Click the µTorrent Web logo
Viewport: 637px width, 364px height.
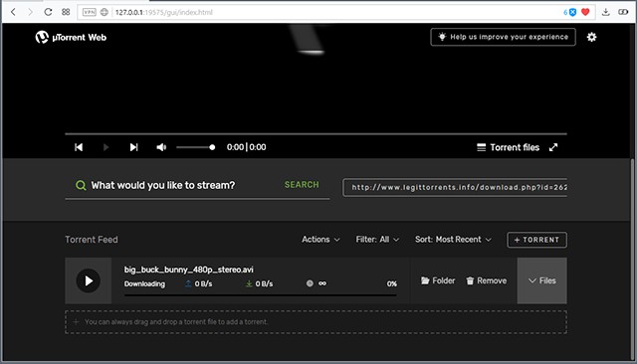coord(71,38)
